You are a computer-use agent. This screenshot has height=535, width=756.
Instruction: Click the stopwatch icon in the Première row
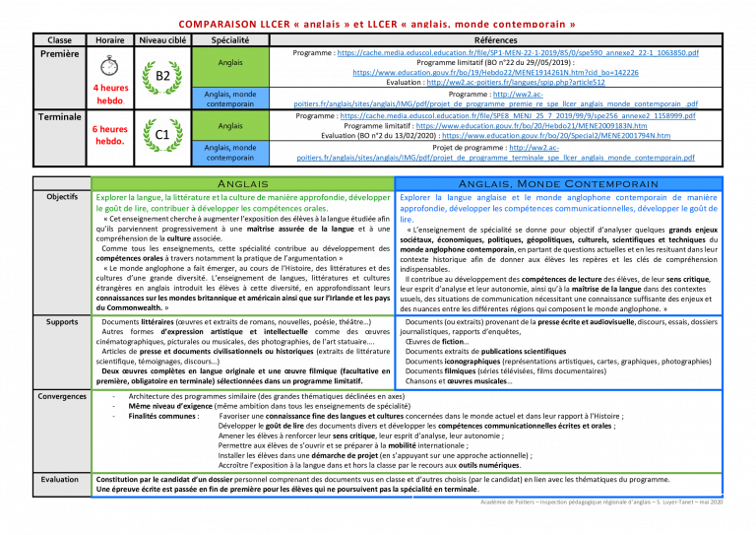point(109,65)
